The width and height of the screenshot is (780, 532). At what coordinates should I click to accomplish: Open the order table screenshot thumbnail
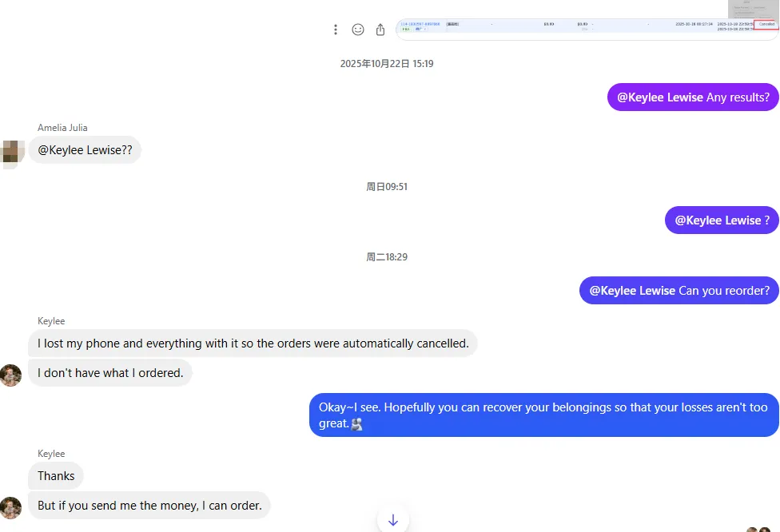587,30
